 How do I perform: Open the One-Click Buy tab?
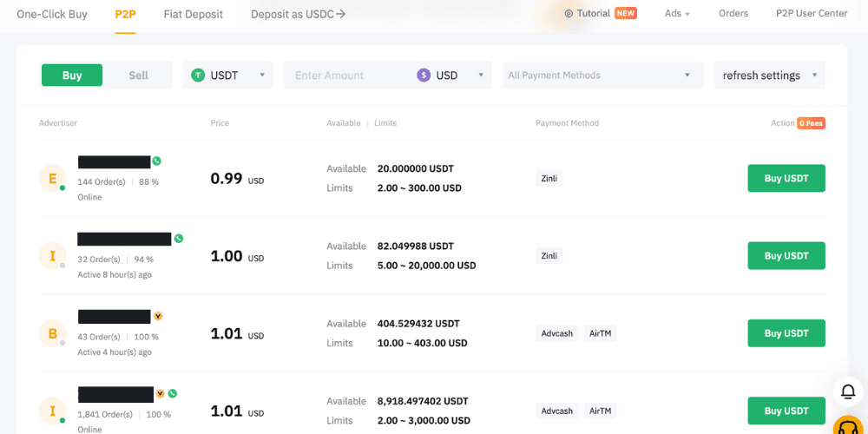point(52,14)
